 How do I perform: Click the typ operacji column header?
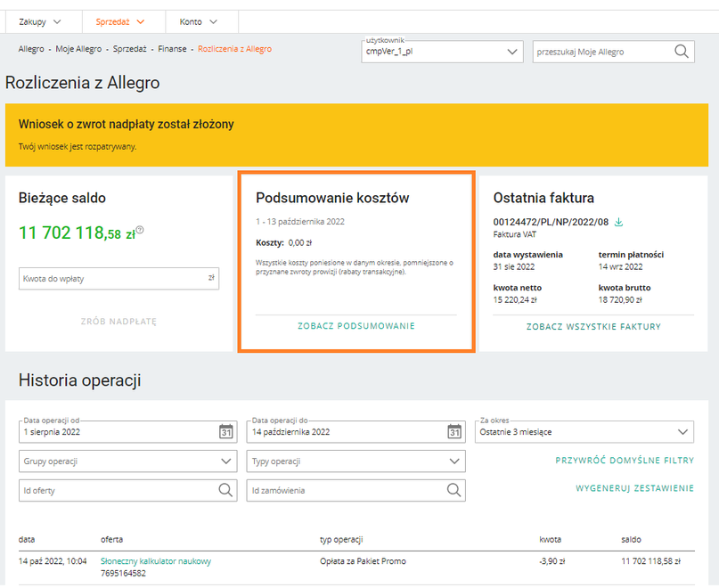point(341,539)
